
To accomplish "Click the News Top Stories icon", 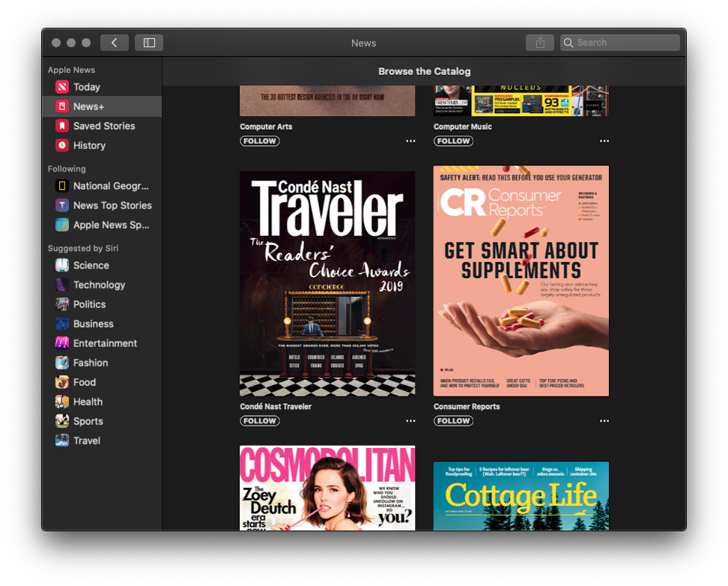I will pyautogui.click(x=62, y=205).
